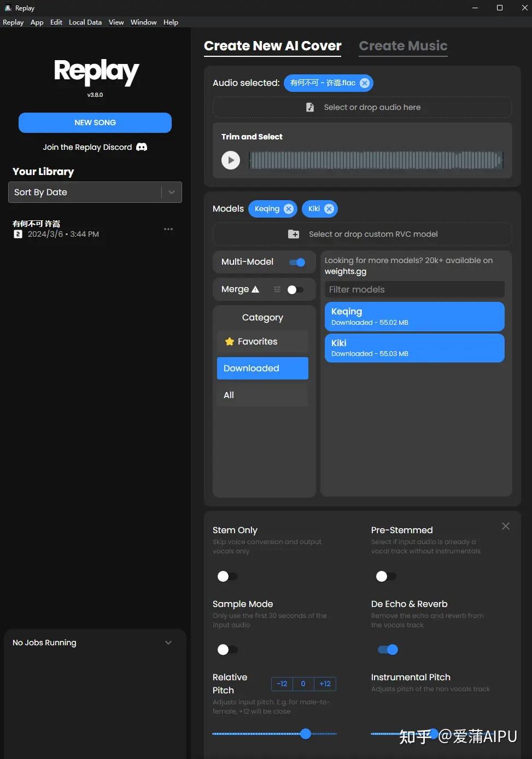Screen dimensions: 532x759
Task: Open the View menu
Action: tap(116, 22)
